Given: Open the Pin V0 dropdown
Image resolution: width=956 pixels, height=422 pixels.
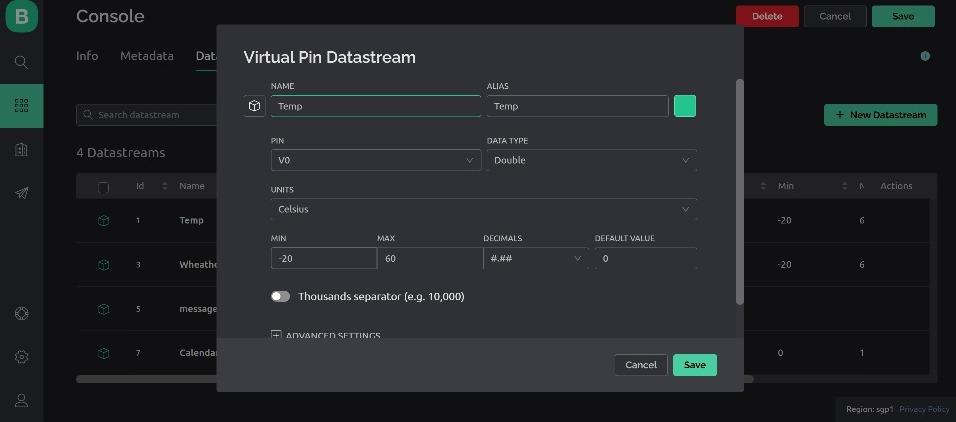Looking at the screenshot, I should pyautogui.click(x=375, y=160).
